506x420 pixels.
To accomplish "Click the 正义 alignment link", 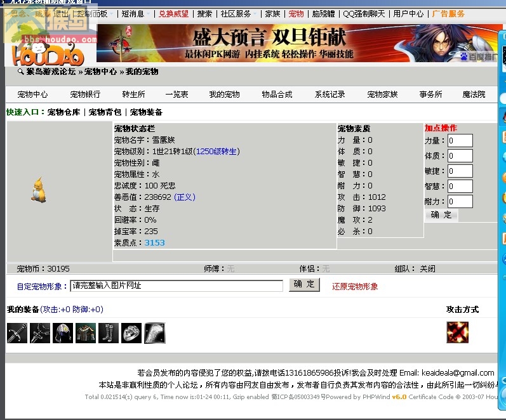I will (185, 197).
